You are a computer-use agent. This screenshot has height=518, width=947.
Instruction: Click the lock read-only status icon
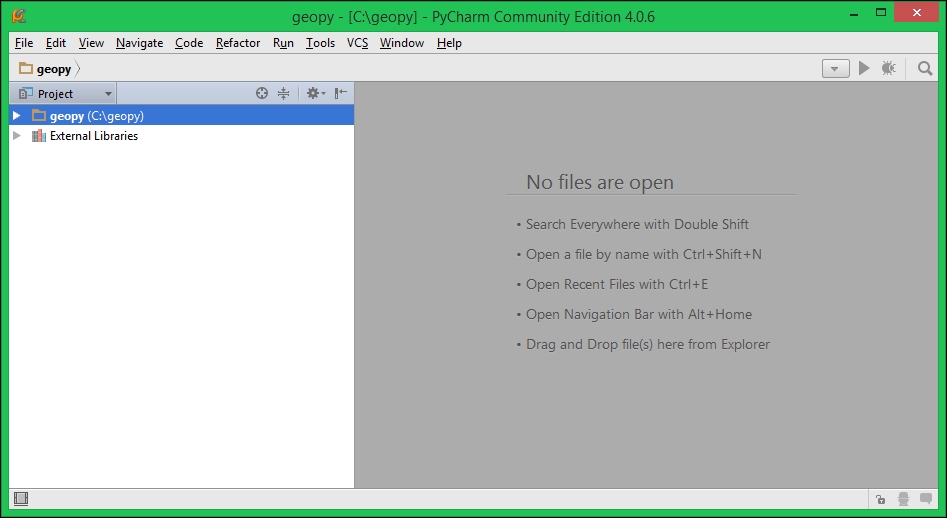click(881, 499)
